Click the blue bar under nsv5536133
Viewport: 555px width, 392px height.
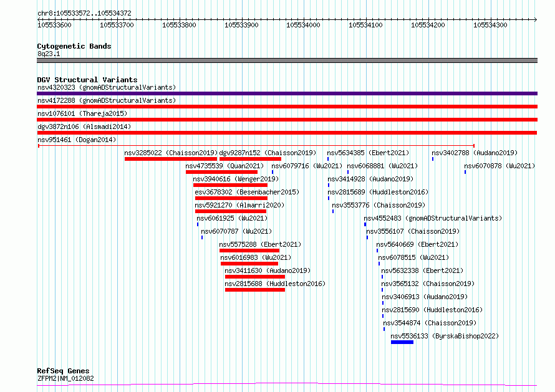(402, 343)
